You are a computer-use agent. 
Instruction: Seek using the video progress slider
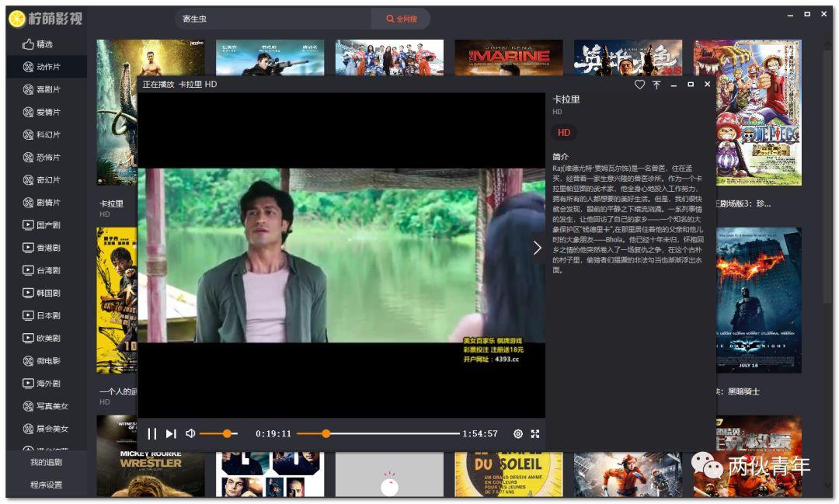378,433
